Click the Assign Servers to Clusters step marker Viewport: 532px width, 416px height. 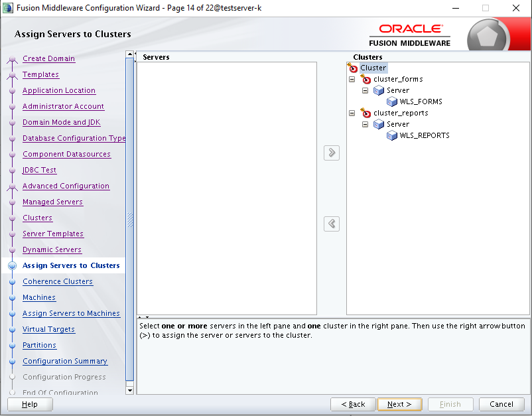click(x=12, y=265)
